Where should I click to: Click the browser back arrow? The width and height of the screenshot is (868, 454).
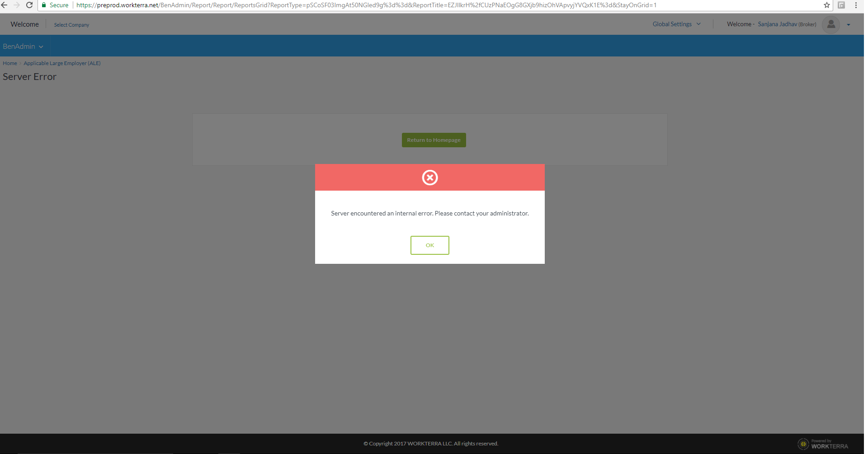5,5
